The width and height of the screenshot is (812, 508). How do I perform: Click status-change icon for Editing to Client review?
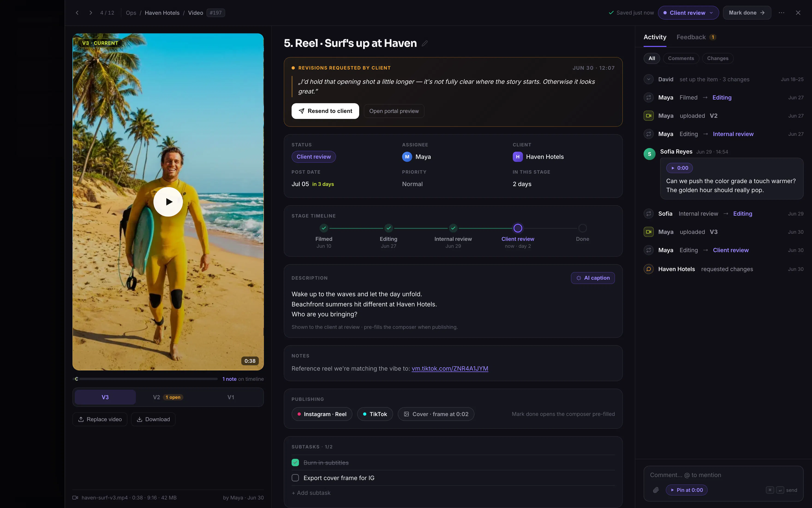649,250
